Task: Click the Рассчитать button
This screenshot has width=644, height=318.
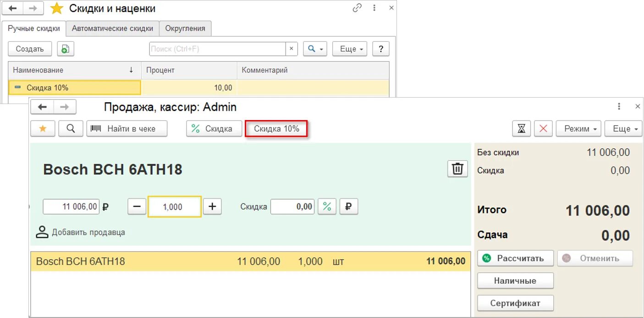Action: (x=515, y=258)
